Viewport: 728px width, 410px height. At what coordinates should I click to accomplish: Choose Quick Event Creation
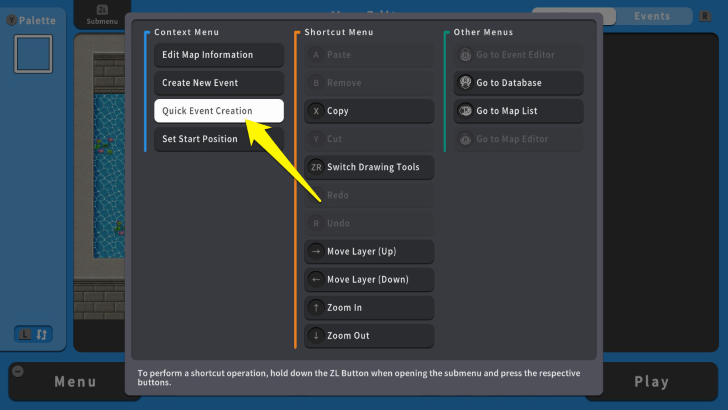219,111
